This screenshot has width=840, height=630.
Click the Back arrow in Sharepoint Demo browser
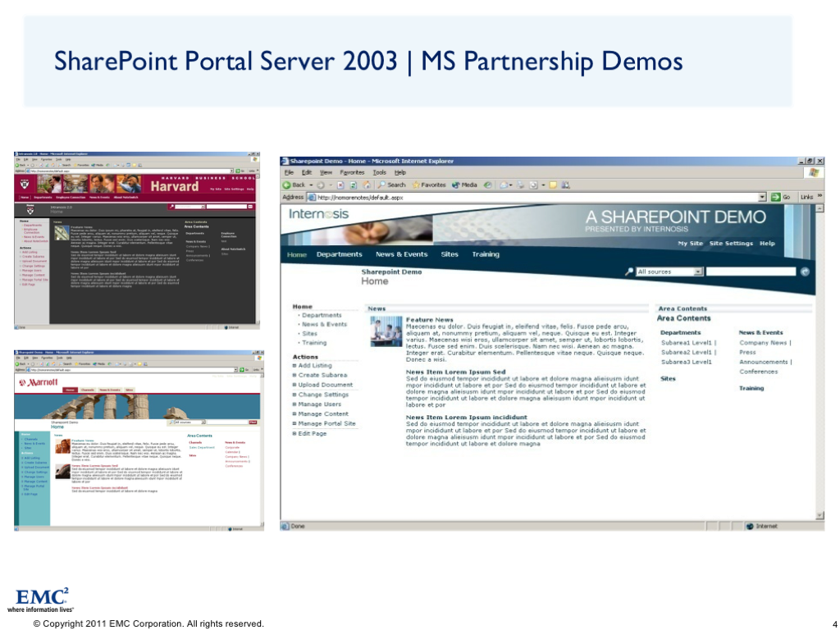286,185
